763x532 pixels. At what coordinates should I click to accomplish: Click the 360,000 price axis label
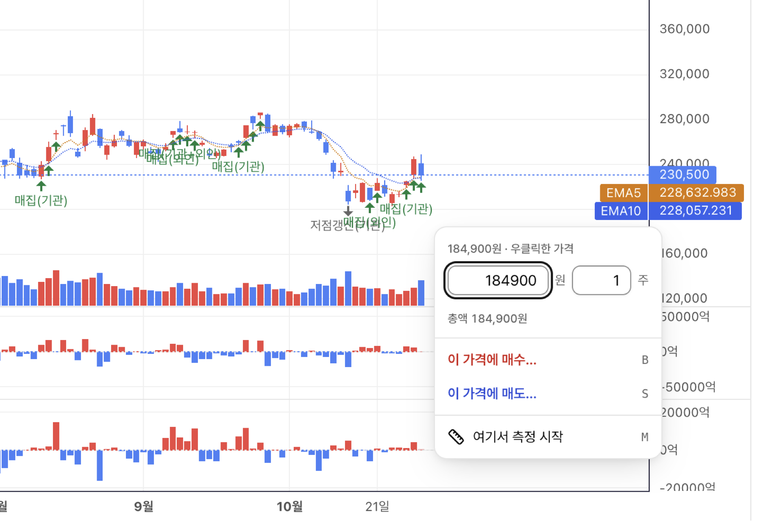[x=685, y=29]
